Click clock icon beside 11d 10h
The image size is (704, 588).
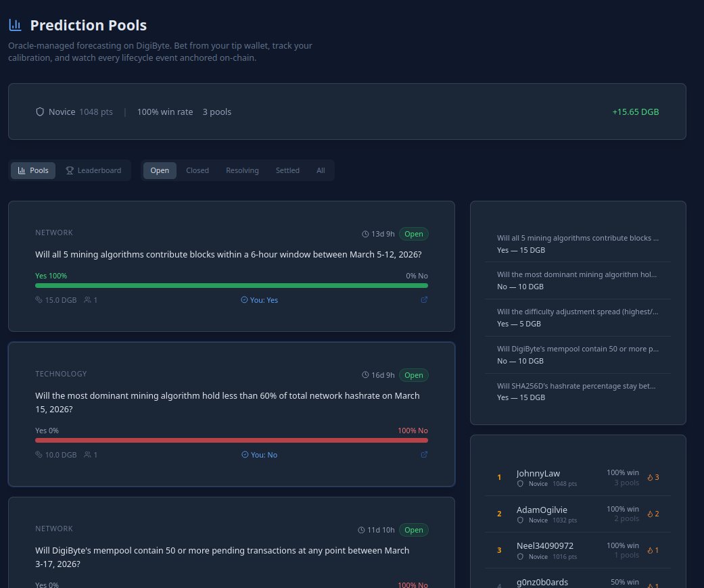[361, 530]
